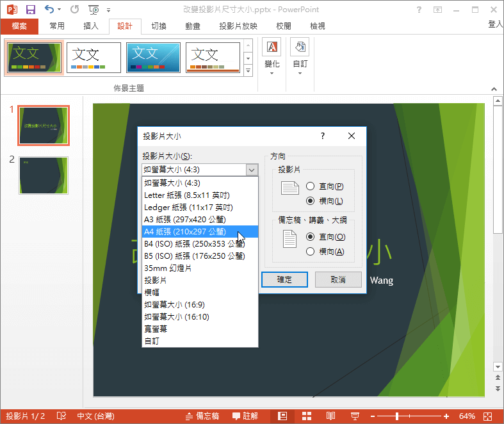Open the 插入 (Insert) ribbon tab
The height and width of the screenshot is (424, 504).
tap(91, 26)
